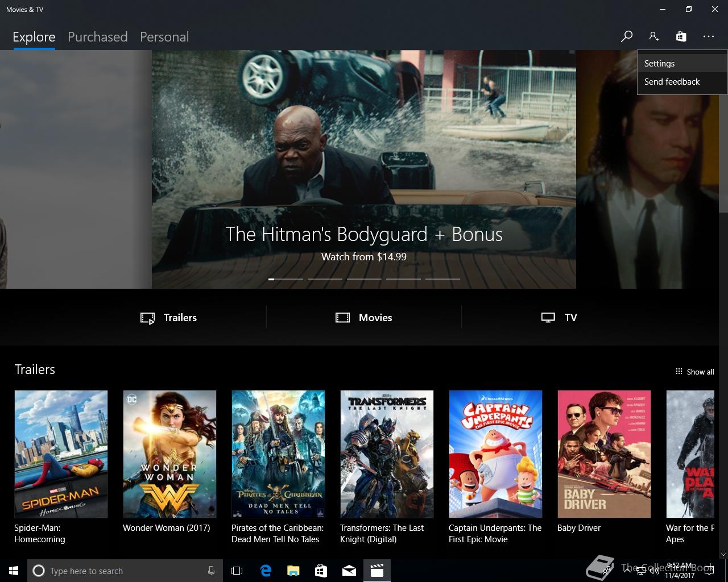Open War for the Planet of the Apes poster
This screenshot has width=728, height=582.
(690, 454)
